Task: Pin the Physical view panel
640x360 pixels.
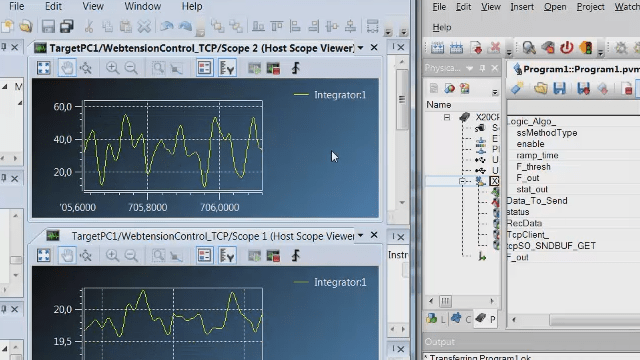Action: click(482, 68)
